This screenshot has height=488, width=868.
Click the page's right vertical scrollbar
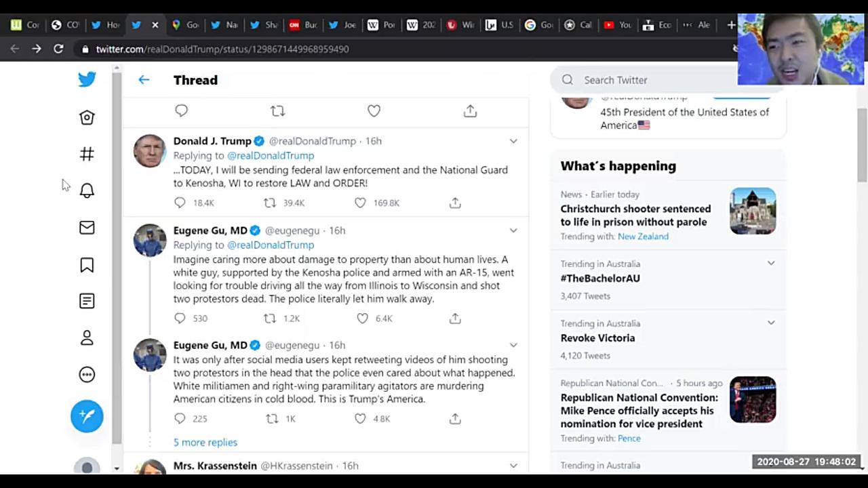[863, 146]
